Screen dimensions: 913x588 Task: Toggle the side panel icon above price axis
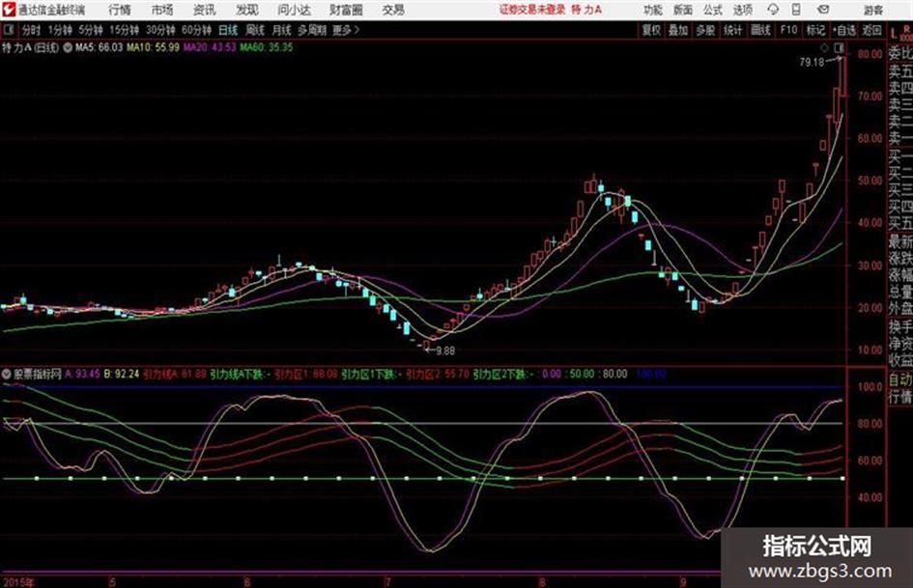[x=839, y=47]
